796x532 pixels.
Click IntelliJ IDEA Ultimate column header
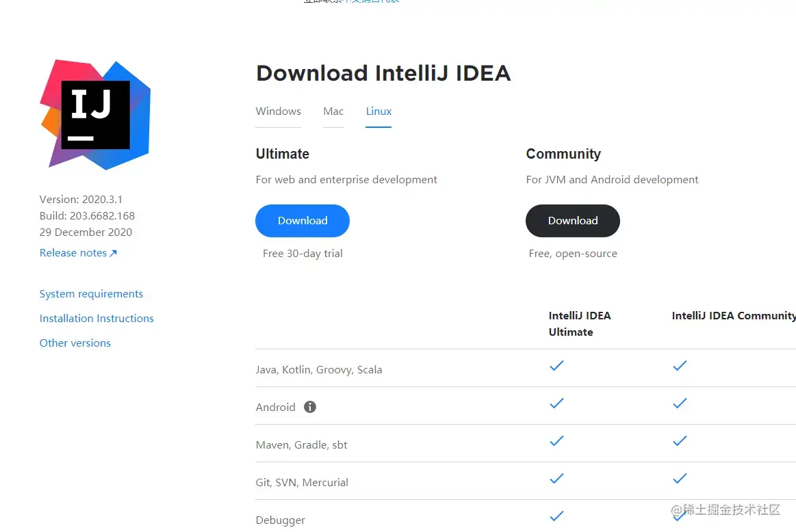pyautogui.click(x=580, y=323)
